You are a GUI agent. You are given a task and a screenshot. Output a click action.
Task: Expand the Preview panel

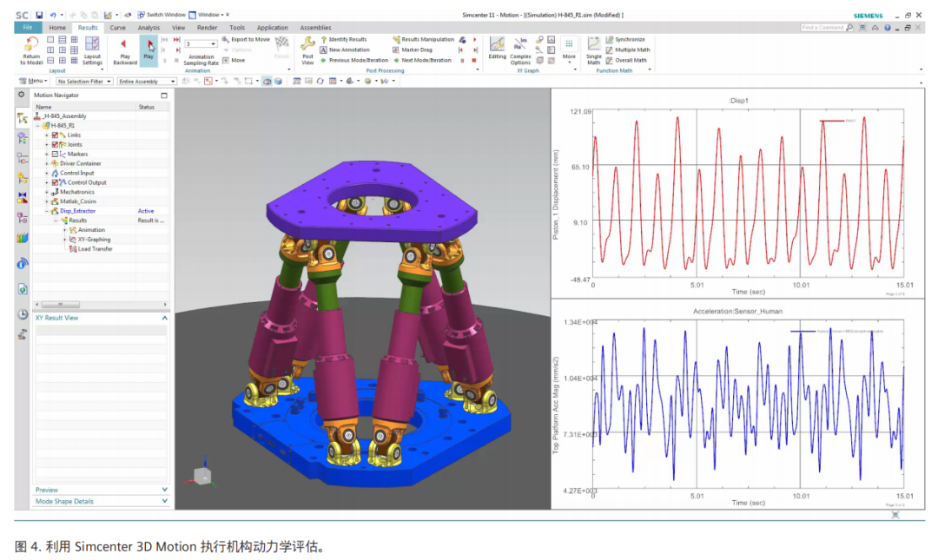[x=164, y=490]
